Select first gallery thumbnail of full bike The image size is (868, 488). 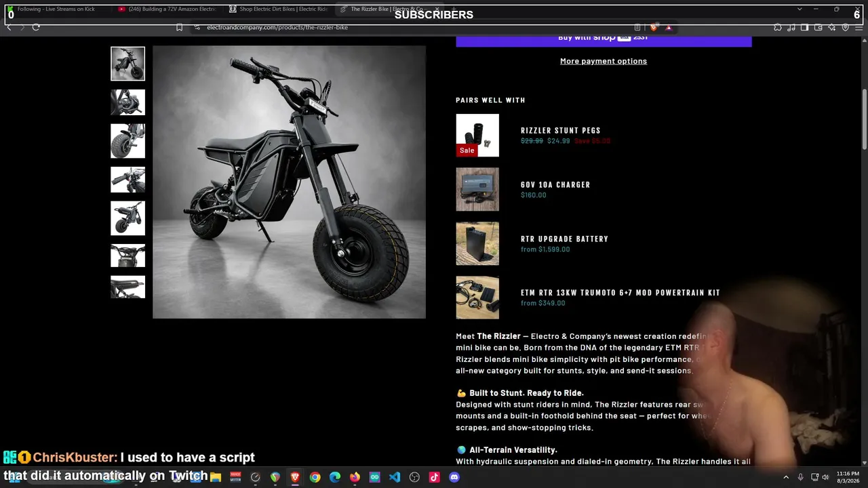click(128, 64)
